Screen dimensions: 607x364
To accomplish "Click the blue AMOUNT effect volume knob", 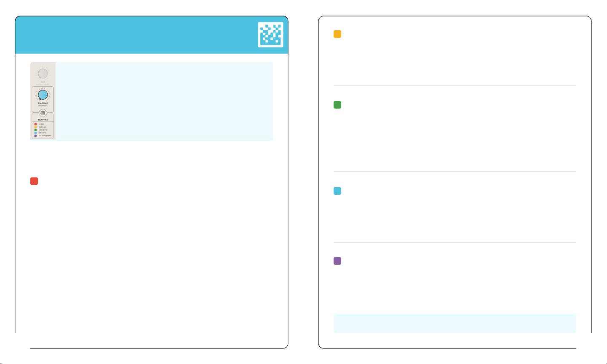I will coord(43,95).
